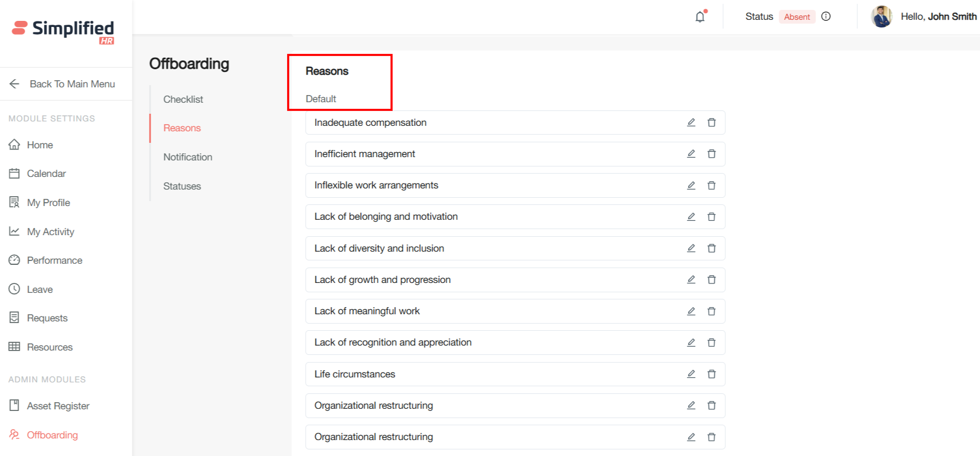The image size is (980, 456).
Task: Edit the Inadequate compensation reason
Action: 691,123
